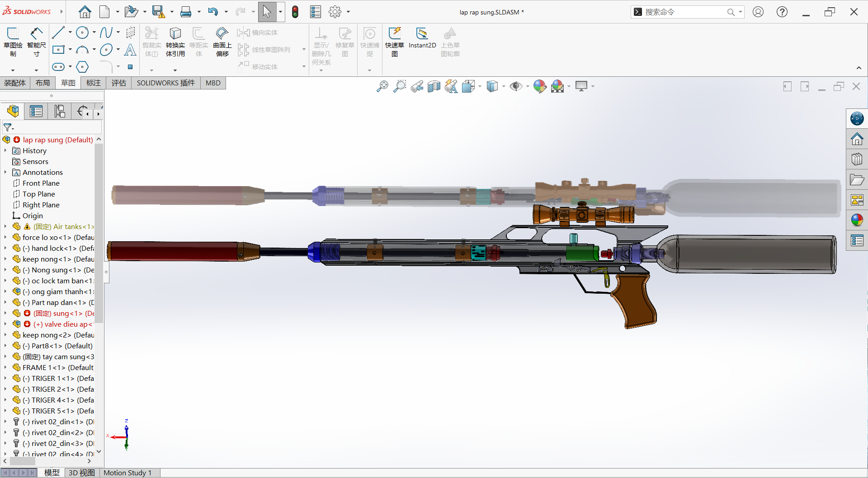868x478 pixels.
Task: Collapse the CommandManager with the caret
Action: coord(859,68)
